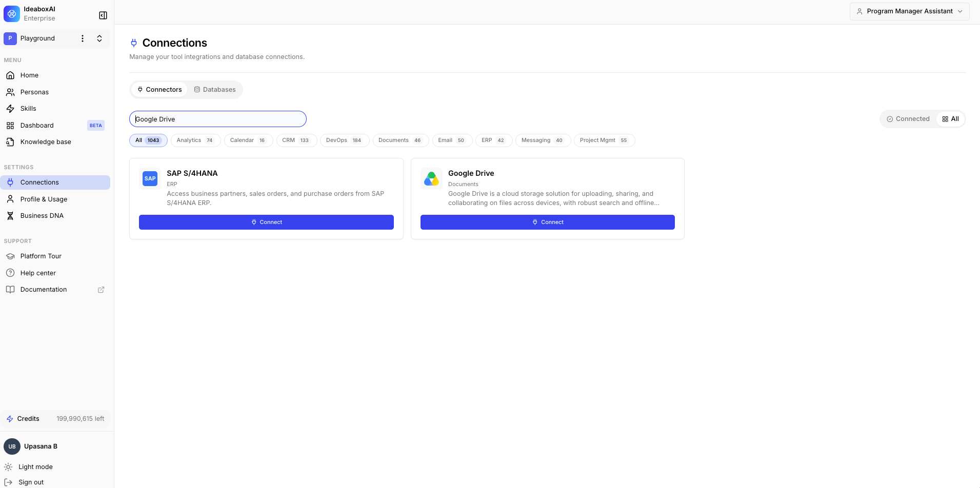Click the Google Drive logo icon

tap(431, 179)
